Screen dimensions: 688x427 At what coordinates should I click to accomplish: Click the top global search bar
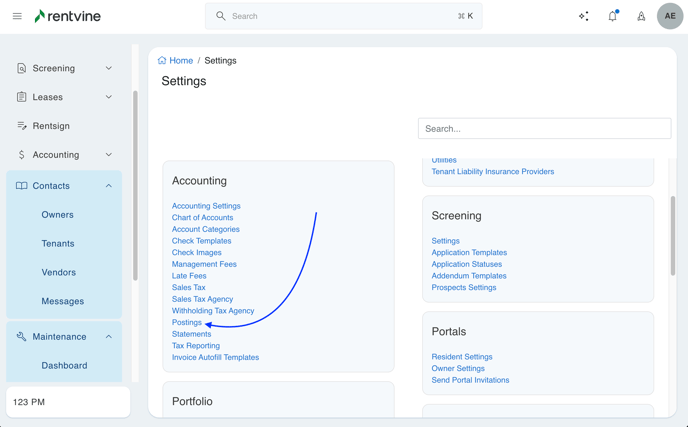pyautogui.click(x=344, y=16)
